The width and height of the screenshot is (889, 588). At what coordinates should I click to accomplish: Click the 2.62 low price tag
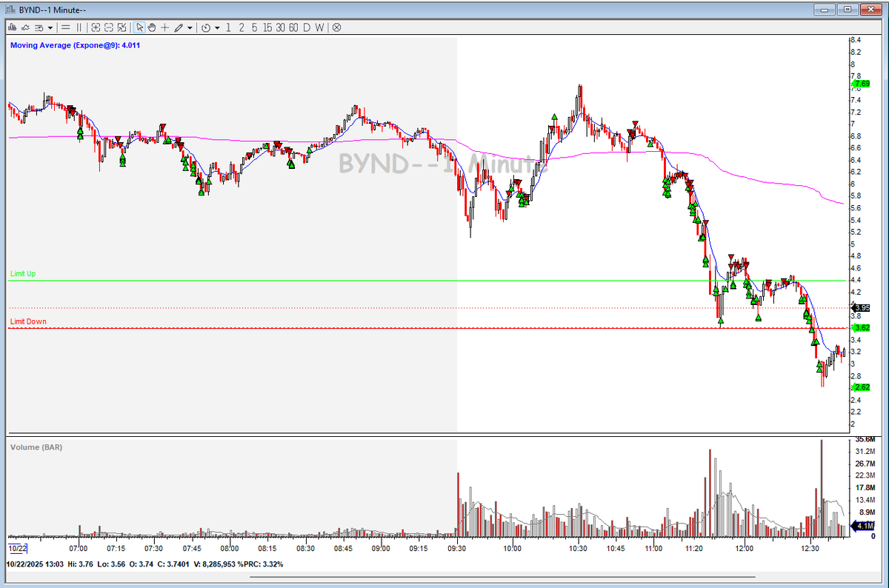pos(860,387)
